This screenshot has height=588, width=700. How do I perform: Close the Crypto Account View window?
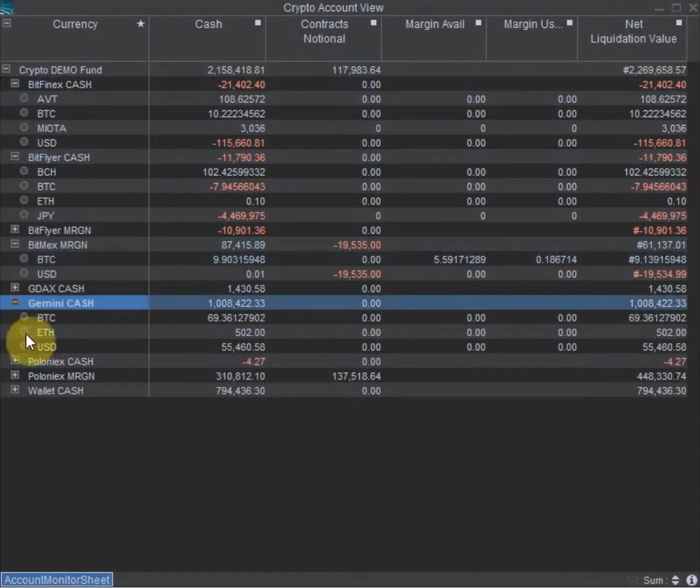[x=692, y=8]
